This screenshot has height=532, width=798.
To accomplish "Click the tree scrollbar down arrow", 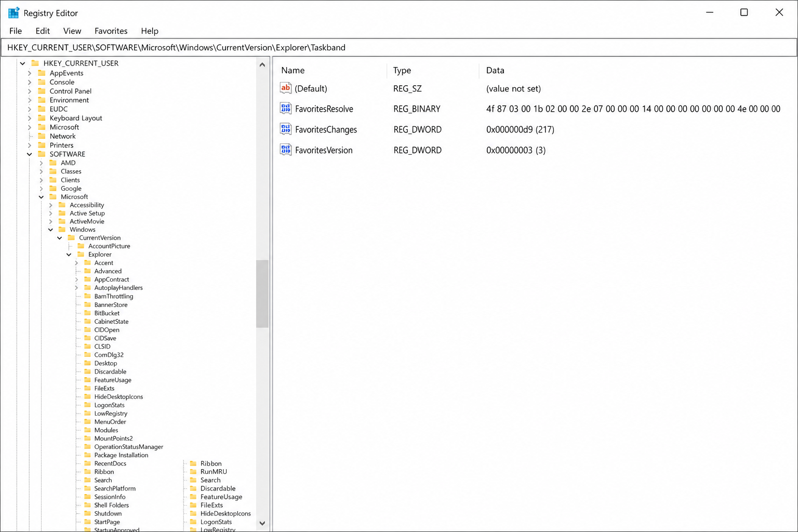I will coord(262,523).
